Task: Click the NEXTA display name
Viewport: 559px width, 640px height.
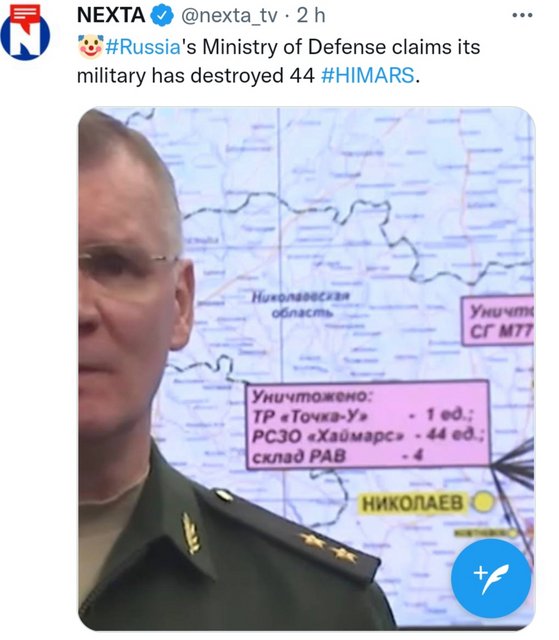Action: 111,16
